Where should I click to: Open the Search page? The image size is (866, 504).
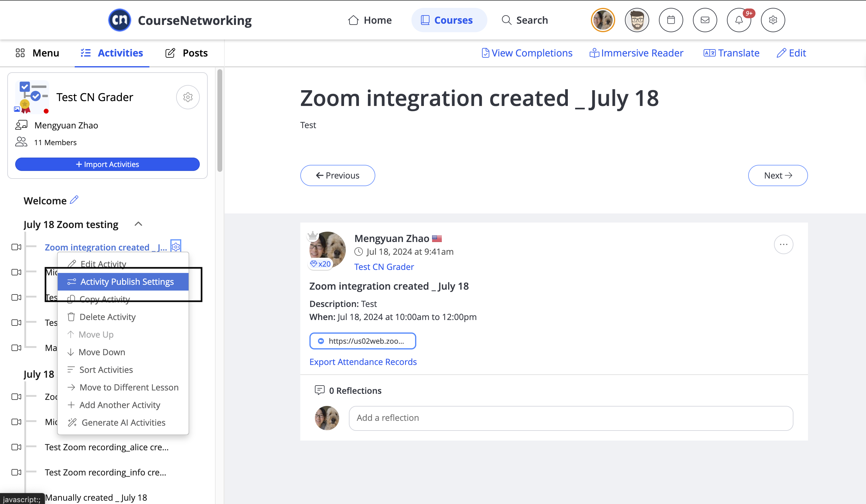[x=524, y=20]
